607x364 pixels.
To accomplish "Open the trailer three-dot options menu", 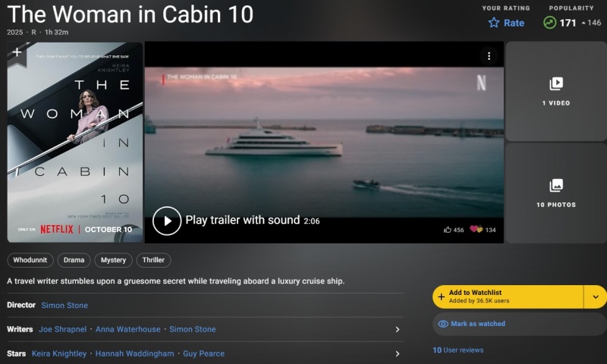I will coord(489,56).
